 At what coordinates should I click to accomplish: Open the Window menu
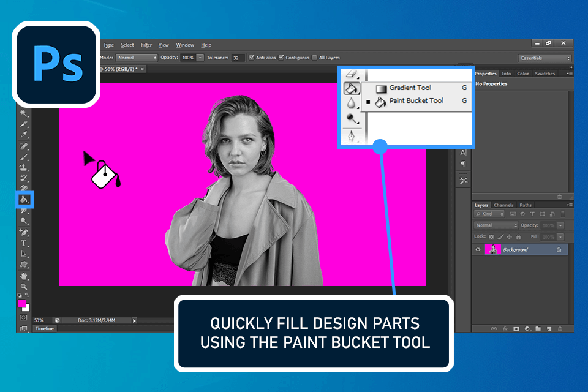(x=185, y=45)
